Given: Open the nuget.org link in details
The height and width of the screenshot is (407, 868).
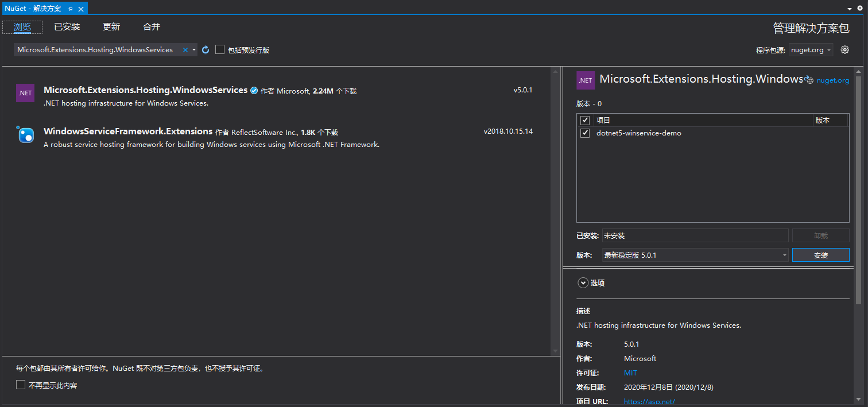Looking at the screenshot, I should 833,80.
